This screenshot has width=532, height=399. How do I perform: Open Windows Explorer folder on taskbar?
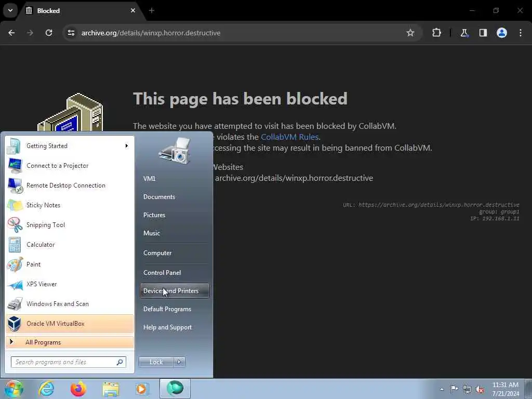click(111, 389)
